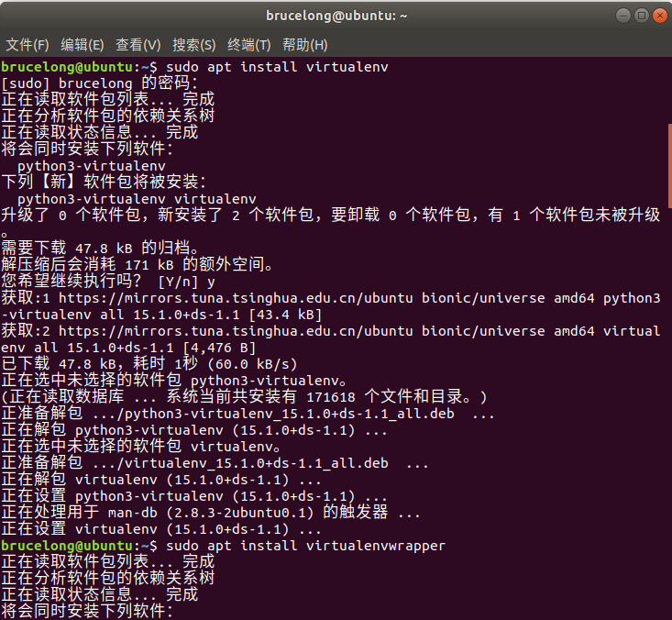Click the first tsinghua mirror URL after 获取:1

click(236, 298)
